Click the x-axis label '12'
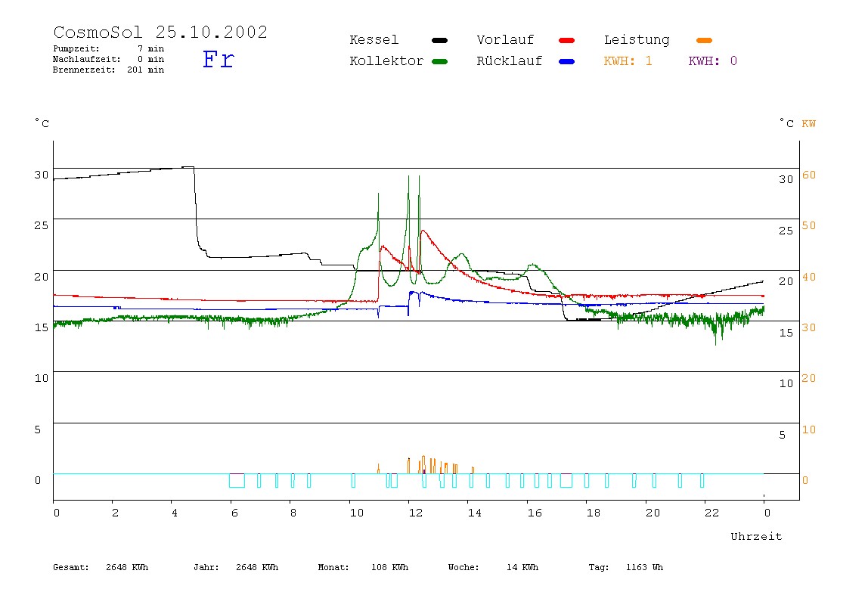Image resolution: width=868 pixels, height=614 pixels. tap(416, 513)
